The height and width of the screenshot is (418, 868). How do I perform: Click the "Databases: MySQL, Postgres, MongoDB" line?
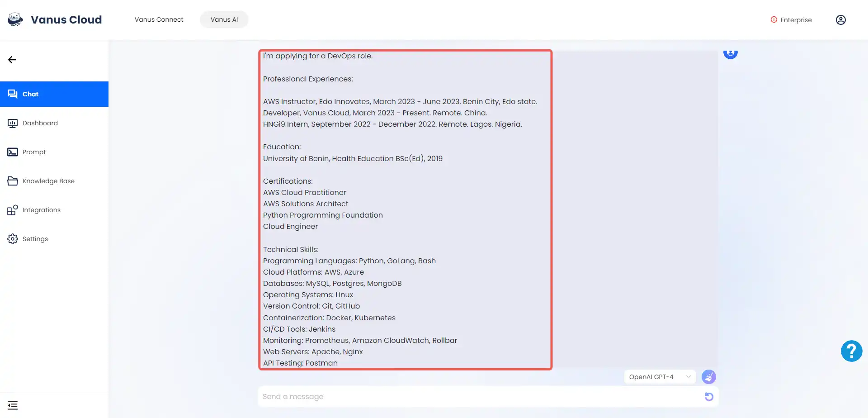pos(332,283)
